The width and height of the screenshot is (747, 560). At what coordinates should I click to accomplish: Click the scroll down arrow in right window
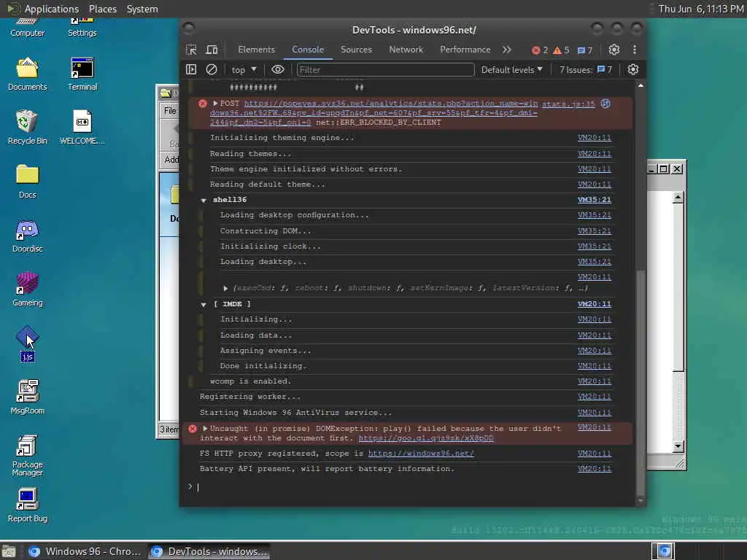pos(678,446)
